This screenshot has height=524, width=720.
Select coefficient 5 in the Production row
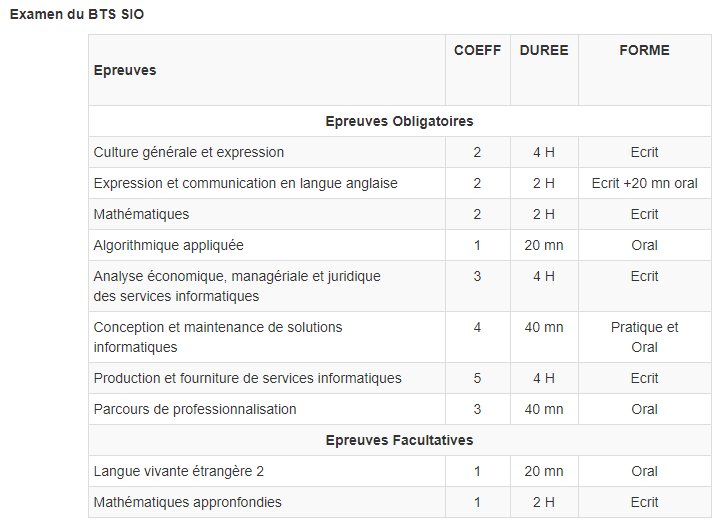coord(477,378)
